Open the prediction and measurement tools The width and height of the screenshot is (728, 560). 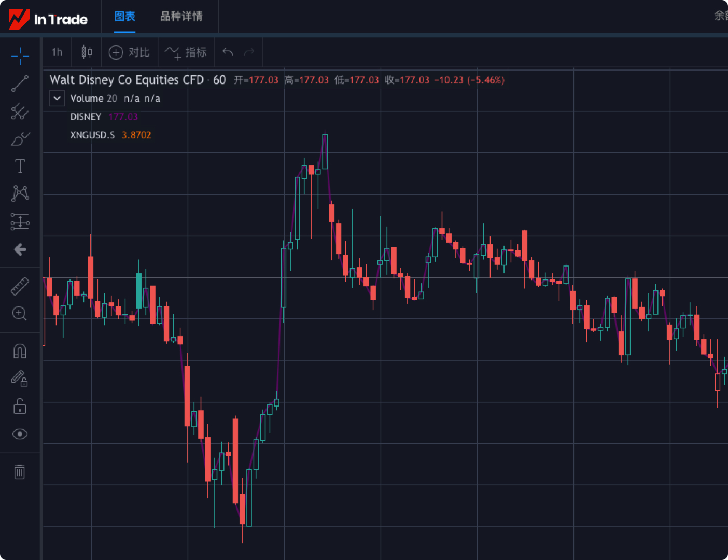pos(20,221)
